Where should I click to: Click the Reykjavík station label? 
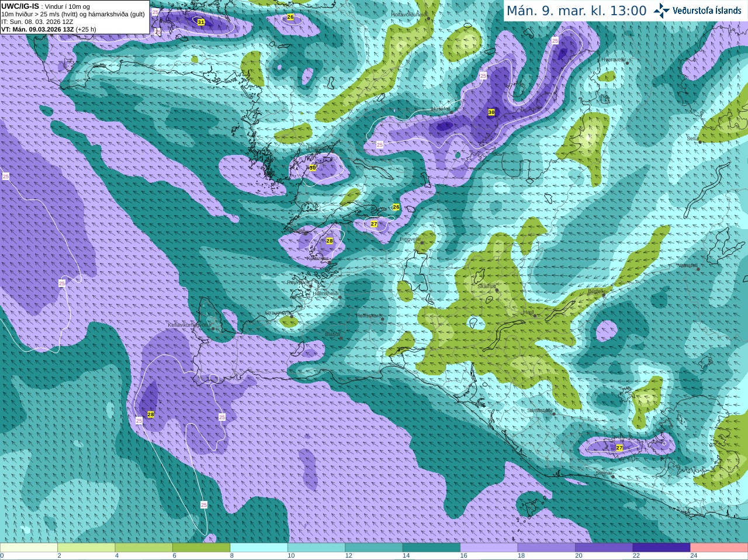(x=297, y=282)
